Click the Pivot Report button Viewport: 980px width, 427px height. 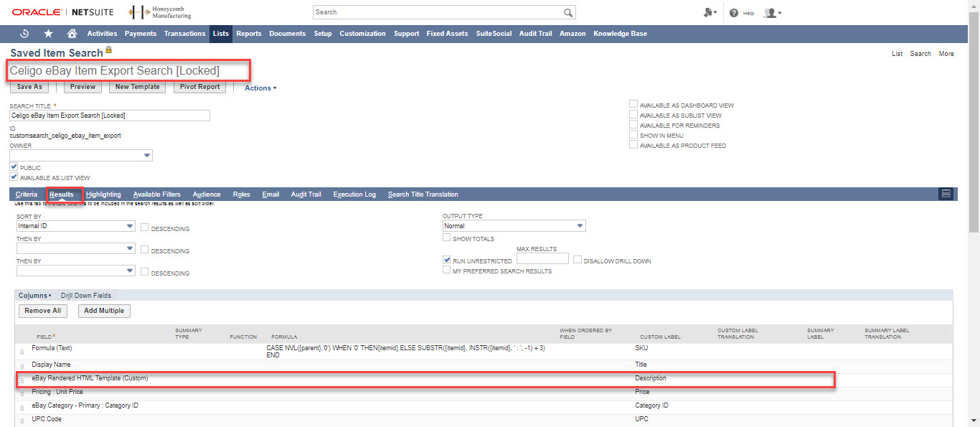coord(200,87)
